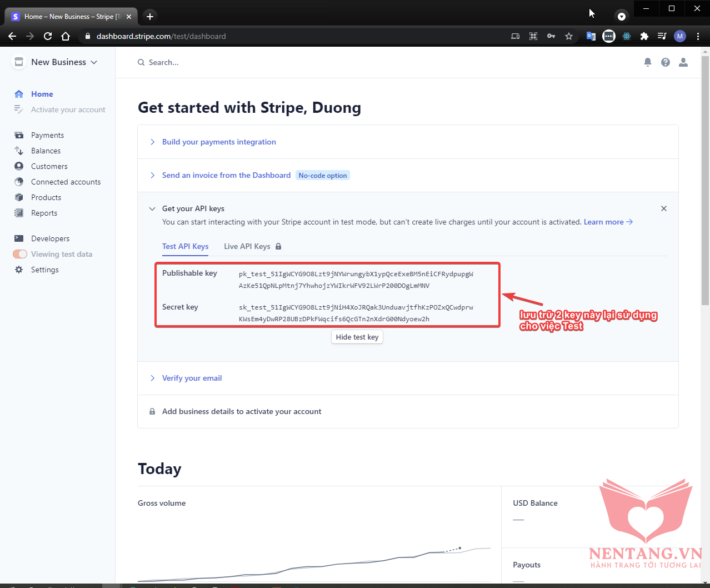Expand the Verify your email section

[x=192, y=378]
